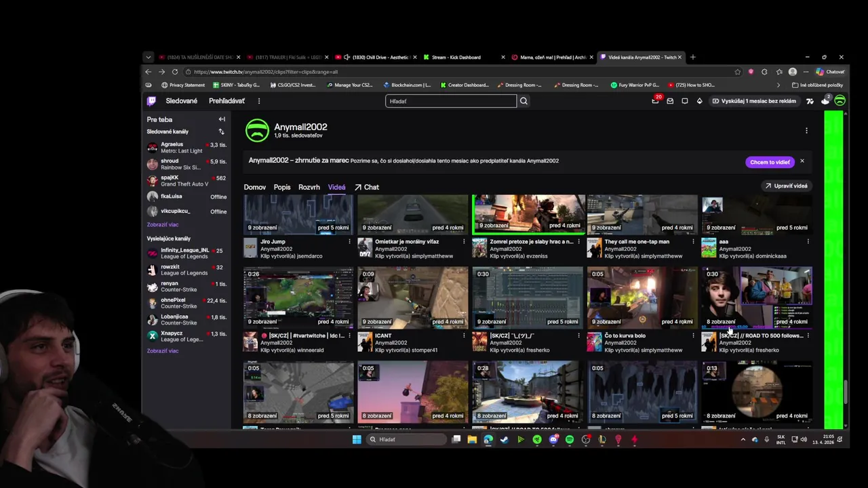The width and height of the screenshot is (868, 488).
Task: Play the ROAD TO 500 follows clip thumbnail
Action: tap(756, 298)
